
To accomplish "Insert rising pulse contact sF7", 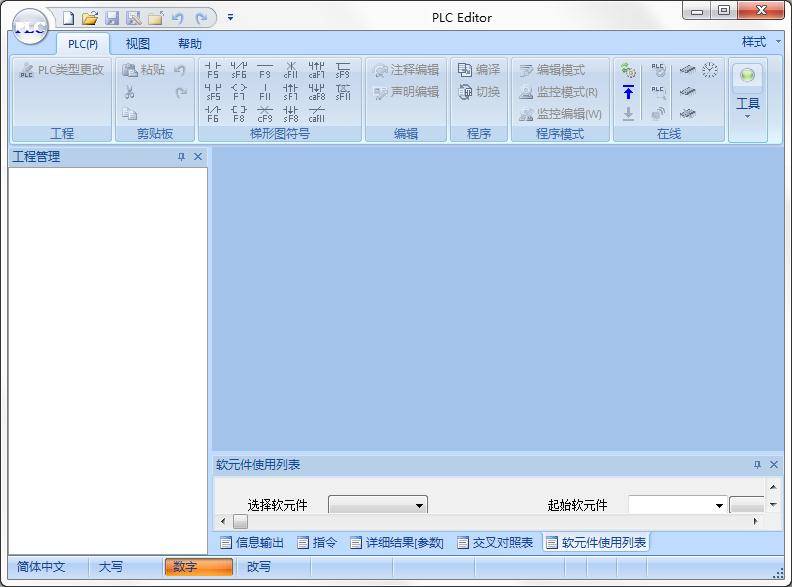I will tap(291, 92).
